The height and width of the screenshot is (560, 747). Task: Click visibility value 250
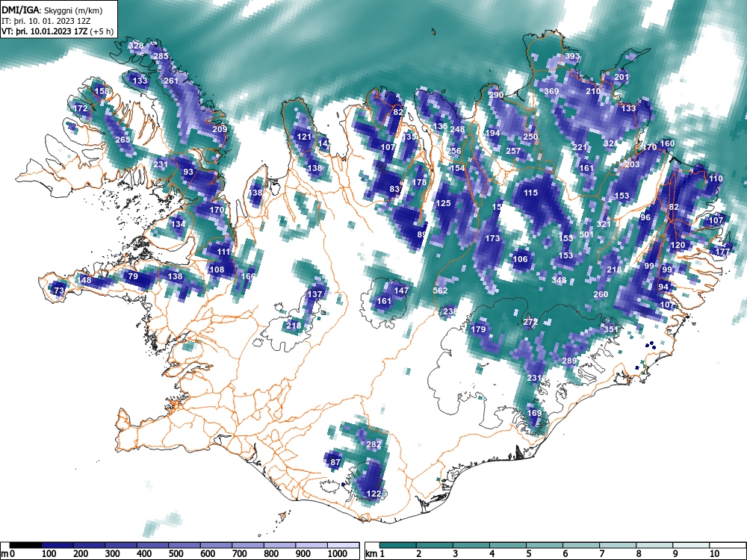pyautogui.click(x=530, y=137)
